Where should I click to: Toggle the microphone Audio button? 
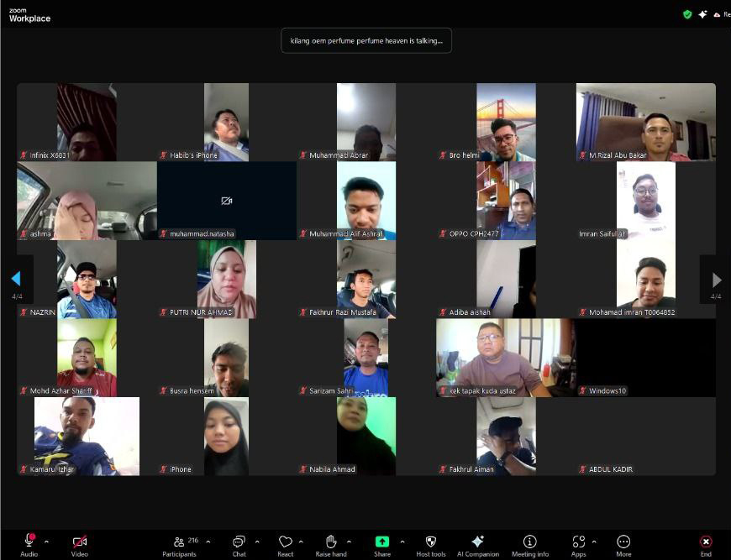coord(29,542)
